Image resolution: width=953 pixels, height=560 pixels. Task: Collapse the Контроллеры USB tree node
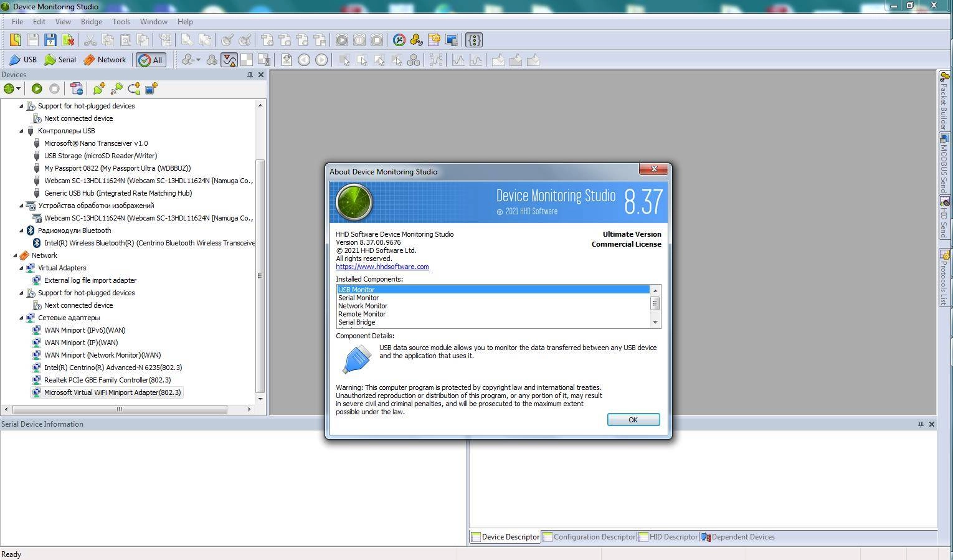[x=21, y=131]
